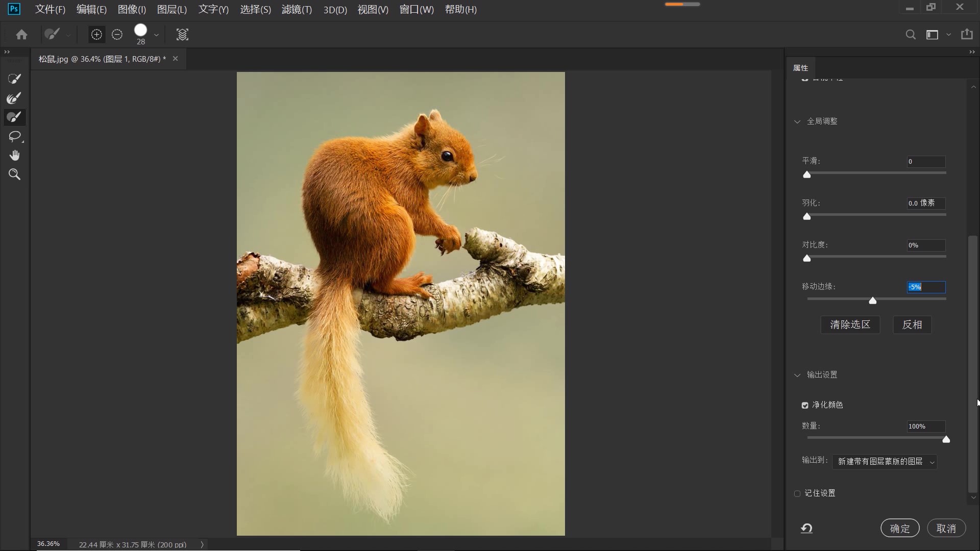Viewport: 980px width, 551px height.
Task: Activate the Zoom tool
Action: pos(14,174)
